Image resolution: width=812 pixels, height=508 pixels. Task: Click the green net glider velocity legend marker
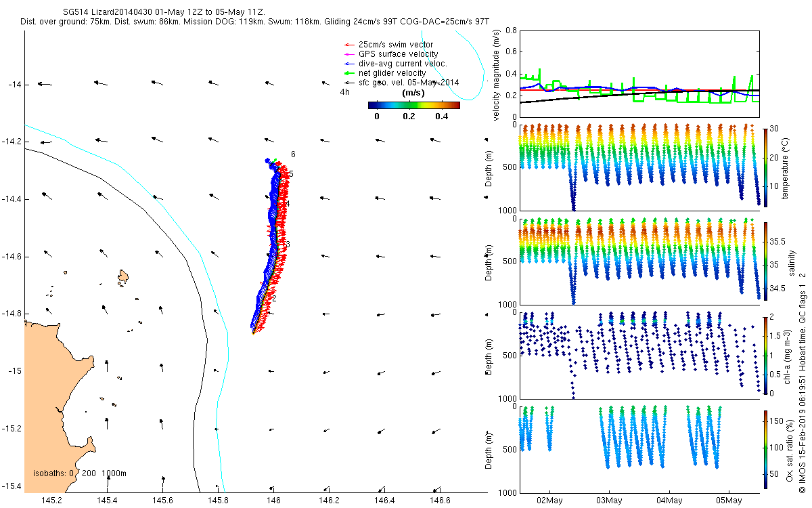[x=350, y=73]
